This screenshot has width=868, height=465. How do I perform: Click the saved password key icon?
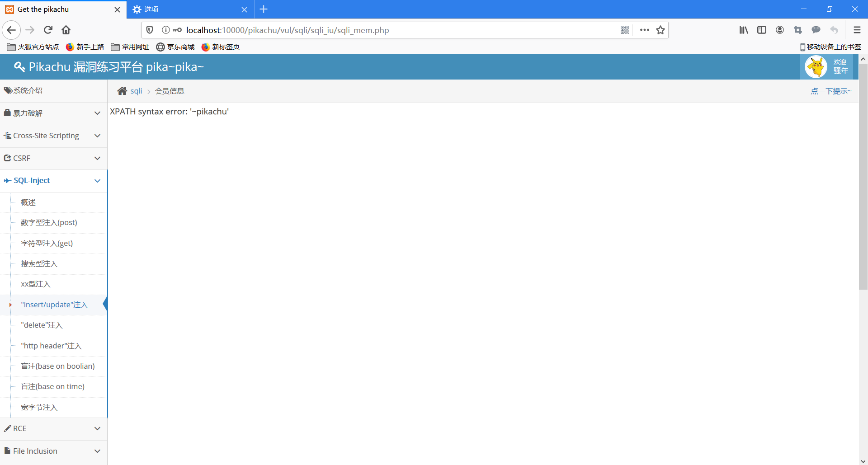click(x=177, y=30)
